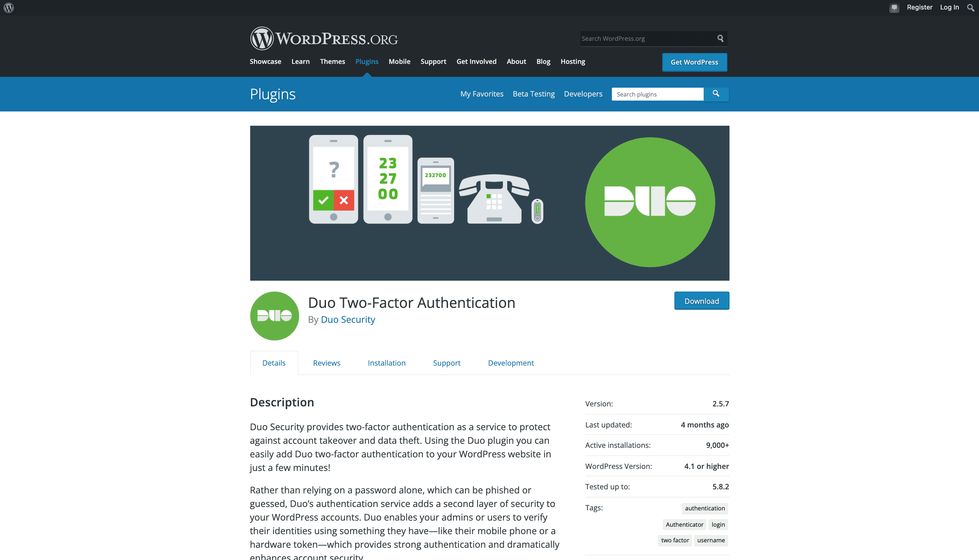
Task: Toggle the two factor tag filter
Action: (674, 541)
